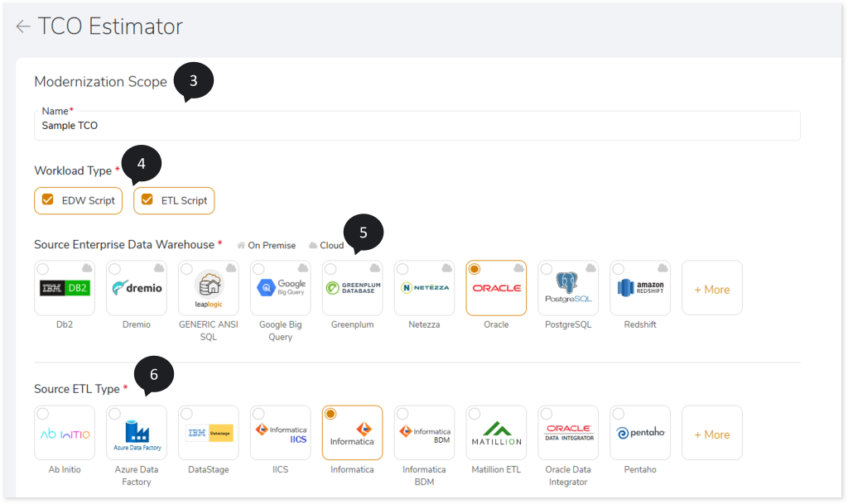Image resolution: width=848 pixels, height=504 pixels.
Task: Select the DataStage radio button
Action: pos(186,414)
